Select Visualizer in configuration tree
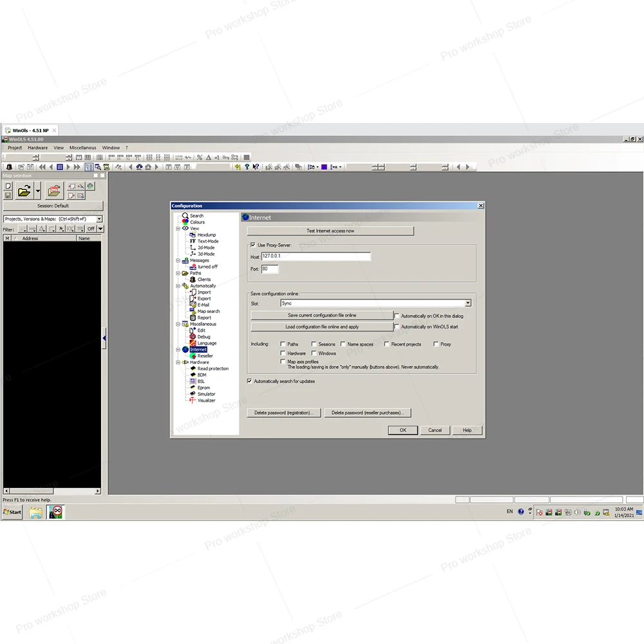644x644 pixels. (x=206, y=401)
